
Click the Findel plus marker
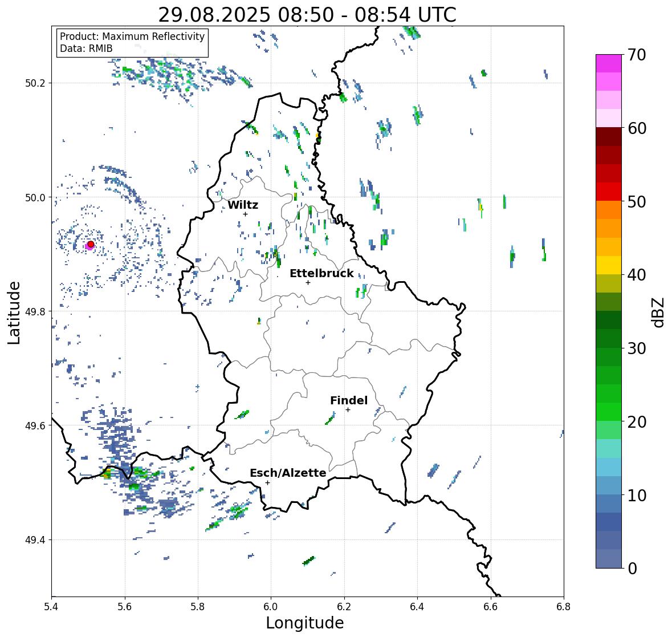coord(348,410)
